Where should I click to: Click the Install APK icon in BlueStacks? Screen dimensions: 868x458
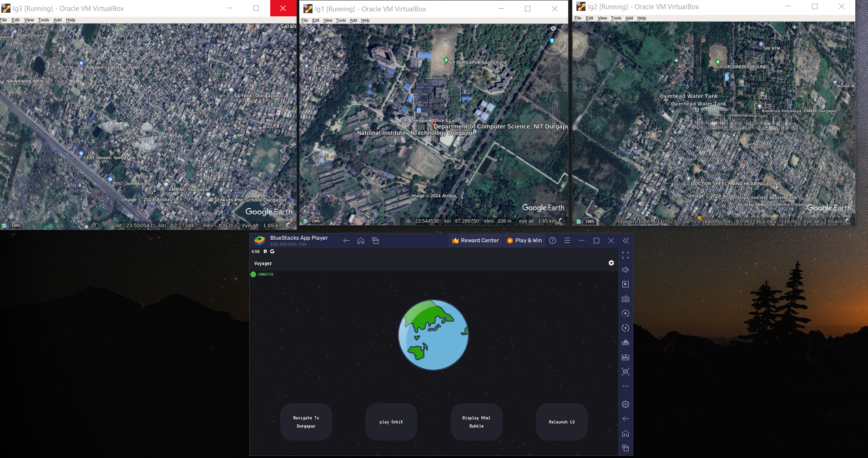[x=626, y=357]
